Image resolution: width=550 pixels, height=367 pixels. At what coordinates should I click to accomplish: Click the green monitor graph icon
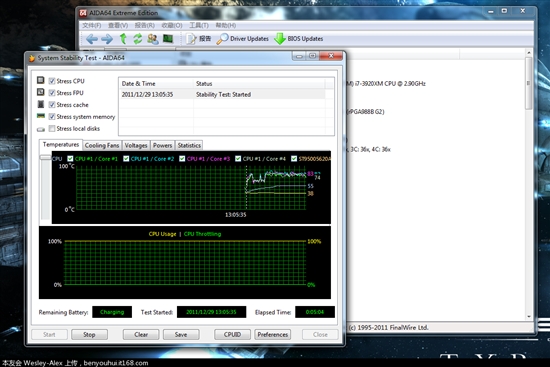pos(168,38)
